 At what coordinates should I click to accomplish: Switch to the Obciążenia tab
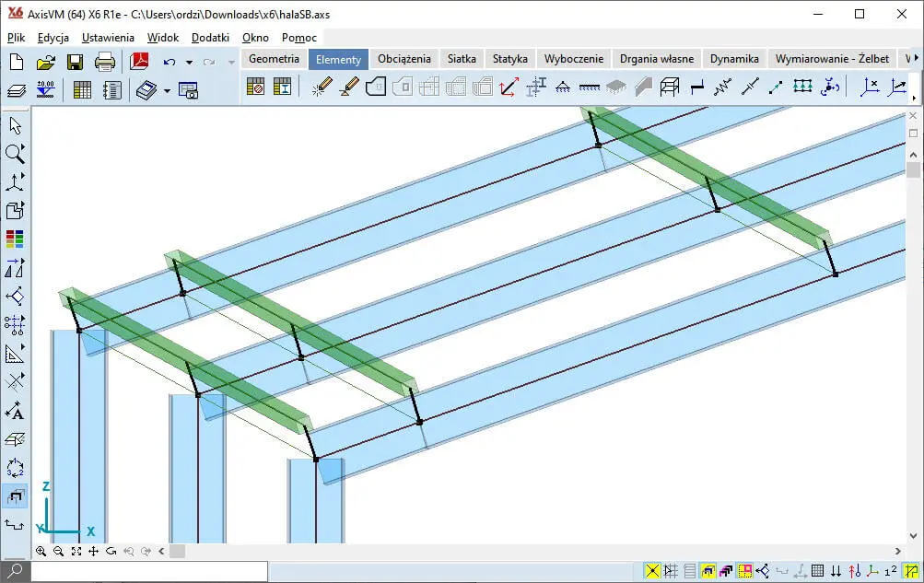[404, 59]
